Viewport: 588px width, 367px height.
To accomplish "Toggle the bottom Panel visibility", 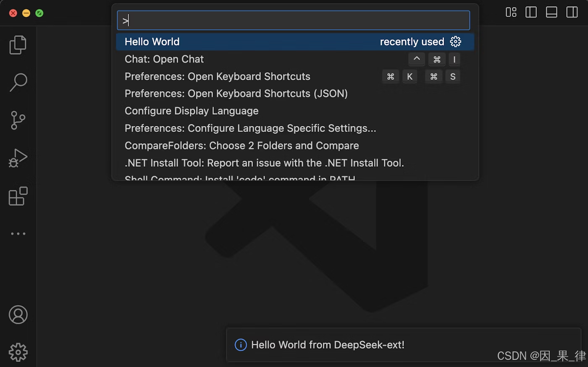I will pos(551,12).
